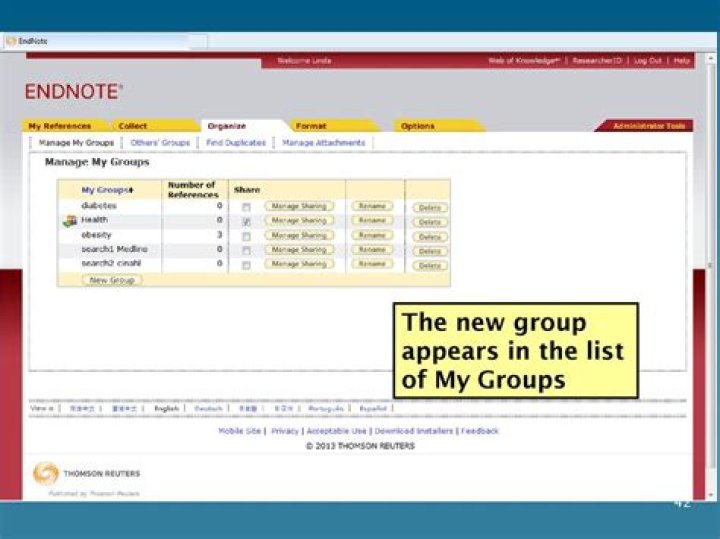Switch view language to Español
This screenshot has height=539, width=720.
[x=373, y=408]
